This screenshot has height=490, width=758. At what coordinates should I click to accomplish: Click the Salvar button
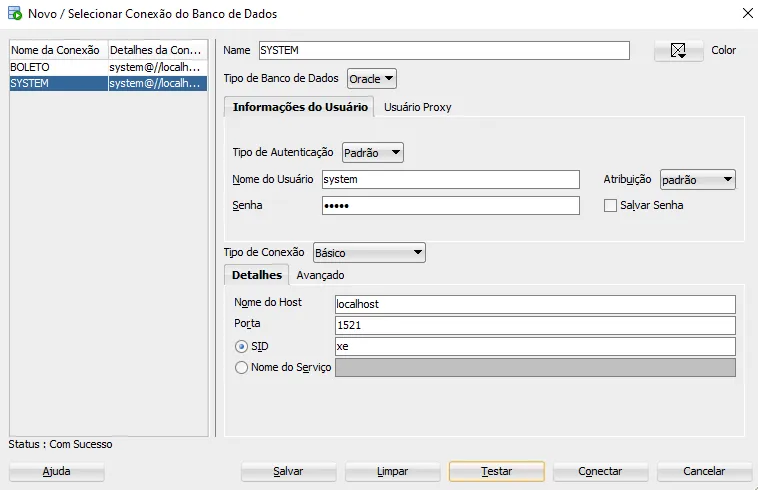(x=288, y=471)
